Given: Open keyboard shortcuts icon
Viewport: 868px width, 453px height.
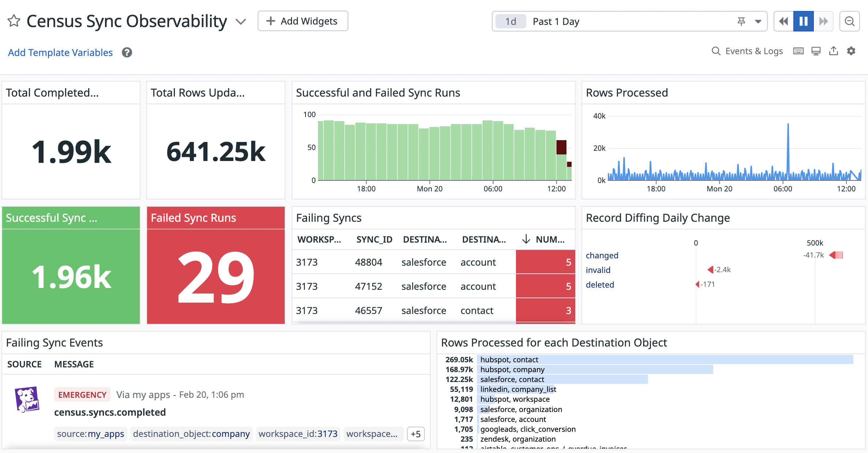Looking at the screenshot, I should click(798, 51).
